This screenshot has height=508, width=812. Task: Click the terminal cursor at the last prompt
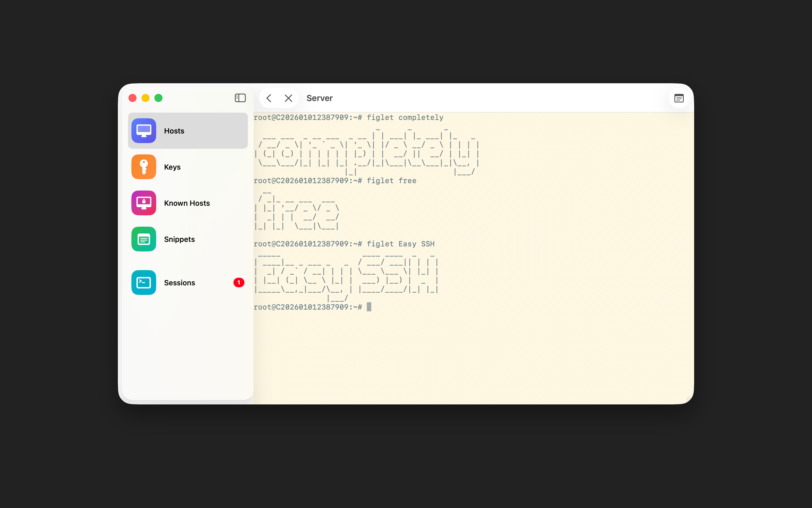[x=369, y=307]
